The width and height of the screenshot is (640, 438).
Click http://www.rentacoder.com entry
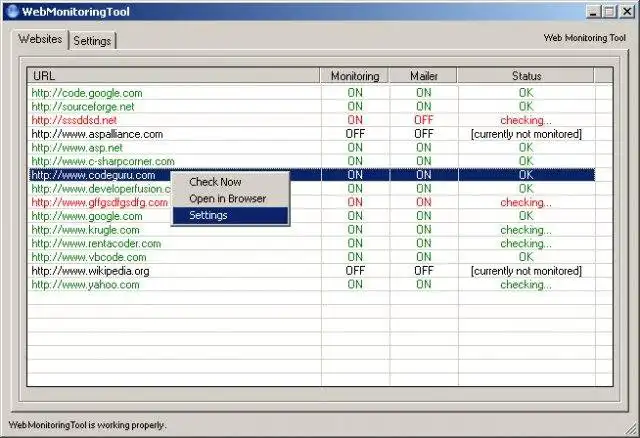point(96,244)
